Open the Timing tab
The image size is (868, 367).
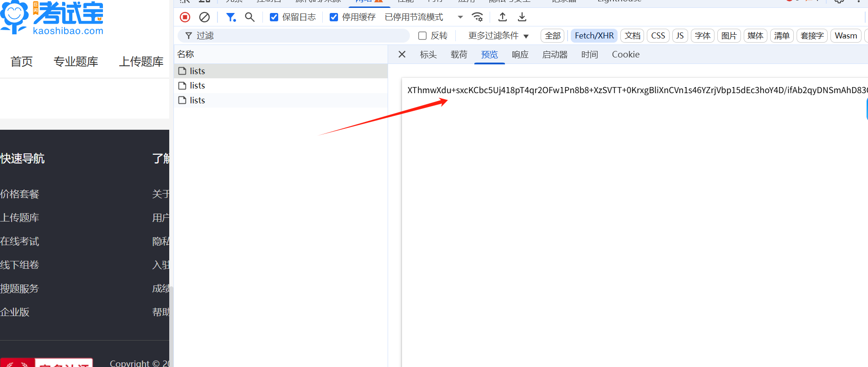589,55
